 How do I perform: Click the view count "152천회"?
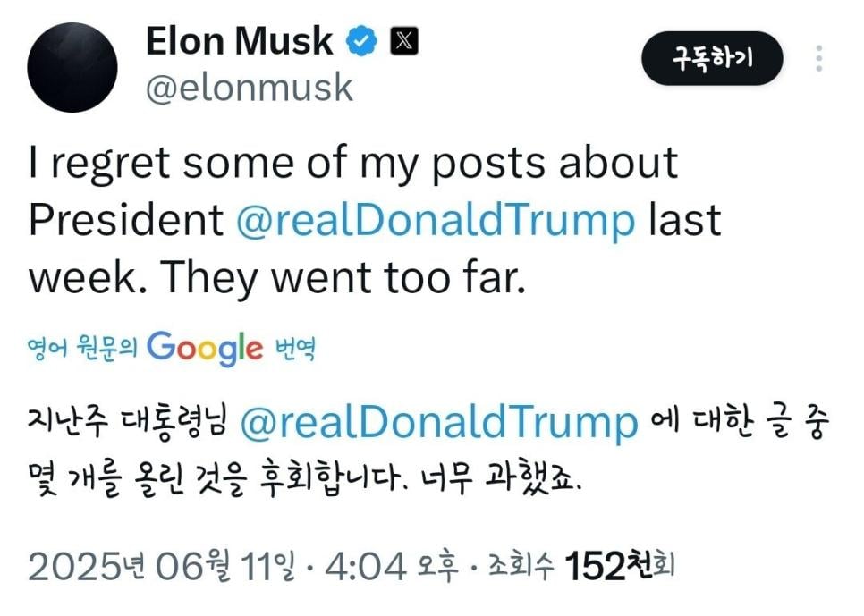(x=619, y=566)
